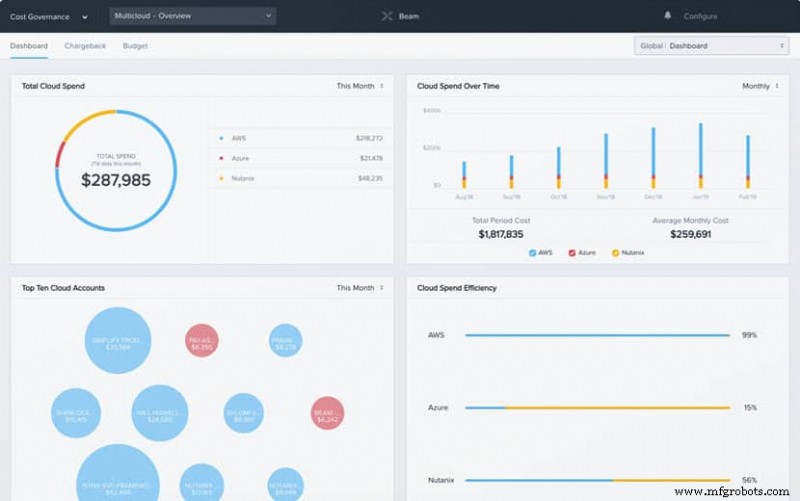Click the Top Ten Cloud Accounts title
Viewport: 800px width, 501px height.
tap(63, 288)
